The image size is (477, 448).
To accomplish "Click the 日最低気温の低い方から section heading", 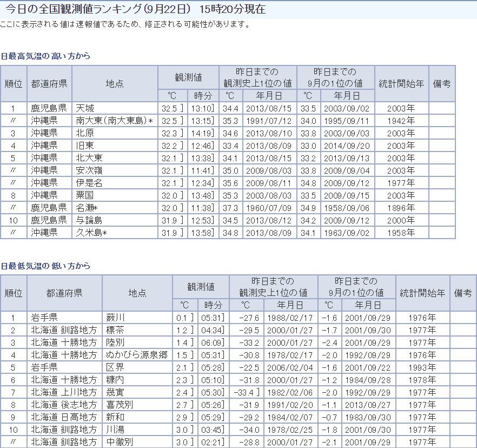I will coord(45,266).
